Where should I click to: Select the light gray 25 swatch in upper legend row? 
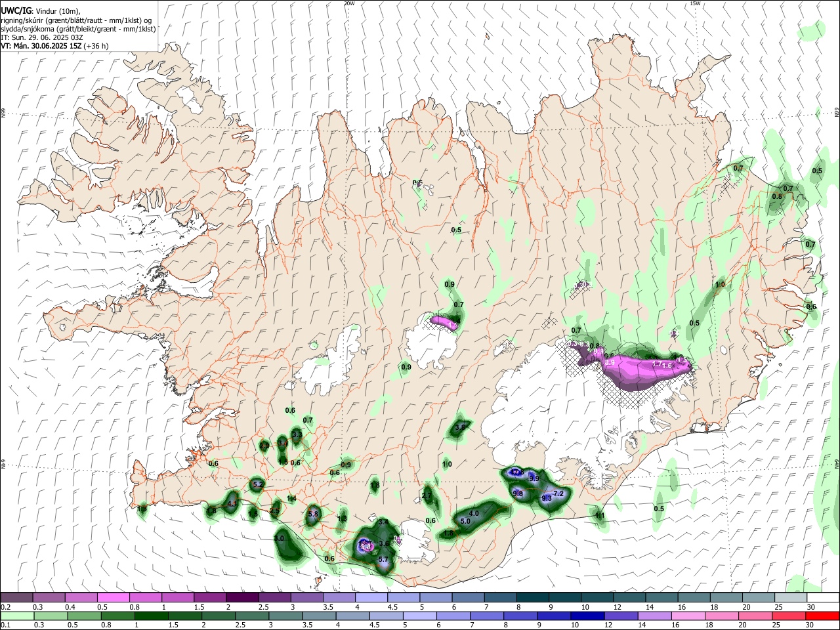pyautogui.click(x=790, y=597)
